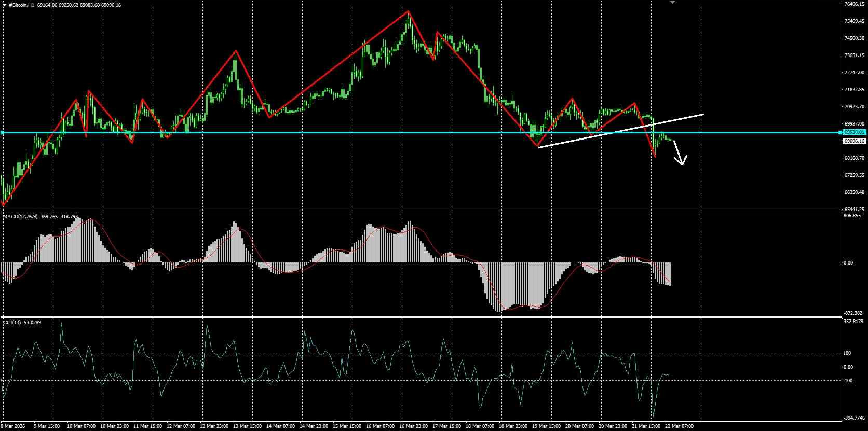Click the 69530.01 cyan price label
The height and width of the screenshot is (431, 868).
[x=854, y=133]
